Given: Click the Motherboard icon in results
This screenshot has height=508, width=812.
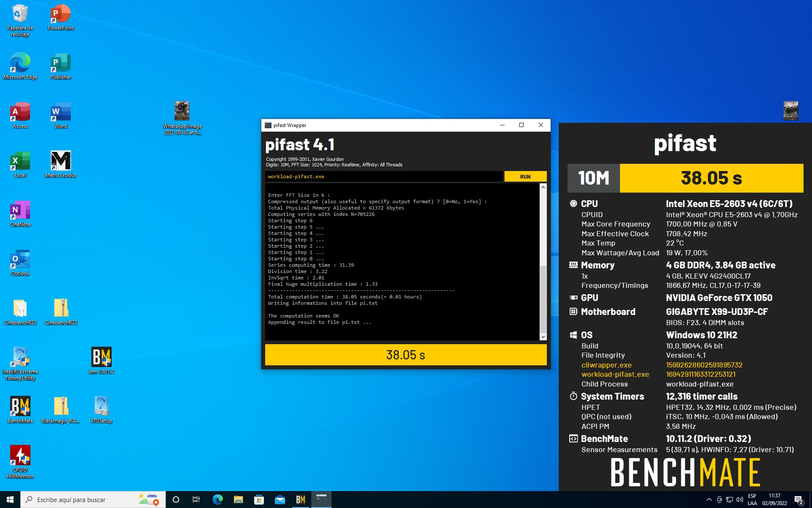Looking at the screenshot, I should [x=573, y=312].
